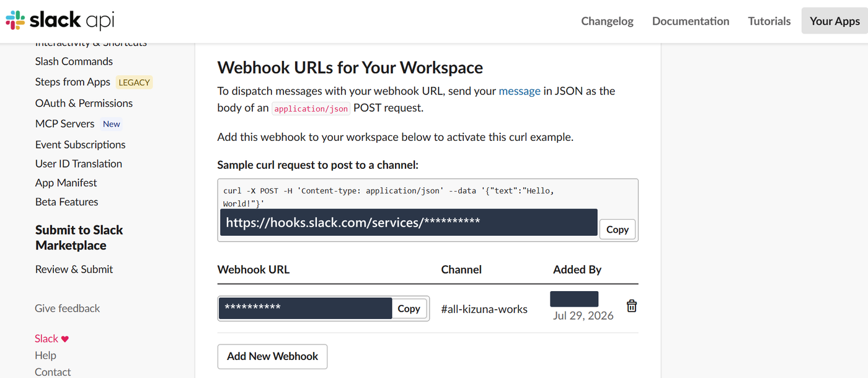Click the application/json code snippet
Image resolution: width=868 pixels, height=378 pixels.
coord(312,108)
